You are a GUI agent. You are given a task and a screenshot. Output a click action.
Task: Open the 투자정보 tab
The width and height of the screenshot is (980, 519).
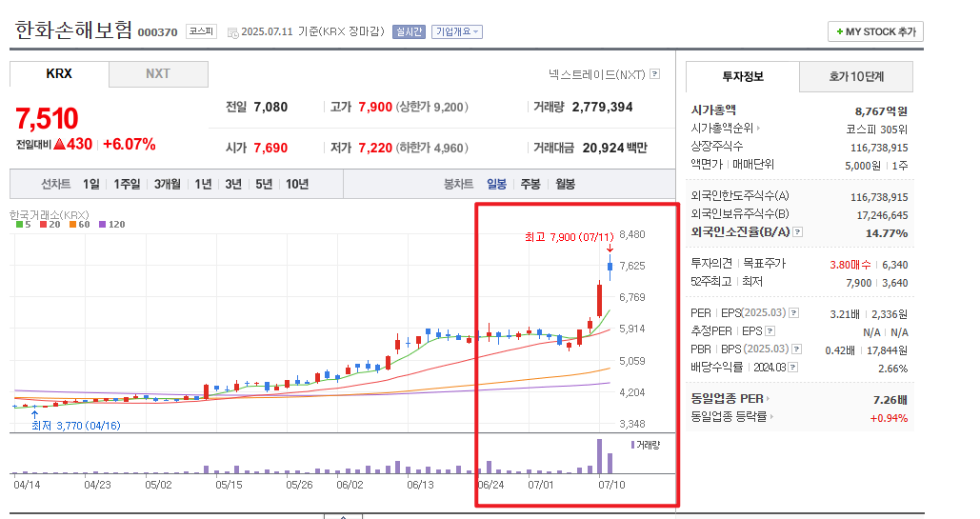tap(743, 76)
